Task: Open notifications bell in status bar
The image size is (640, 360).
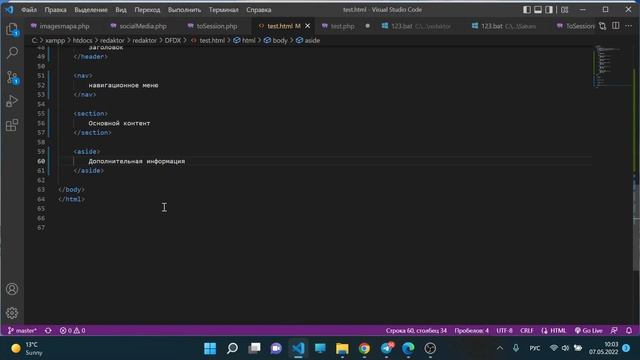Action: (629, 330)
